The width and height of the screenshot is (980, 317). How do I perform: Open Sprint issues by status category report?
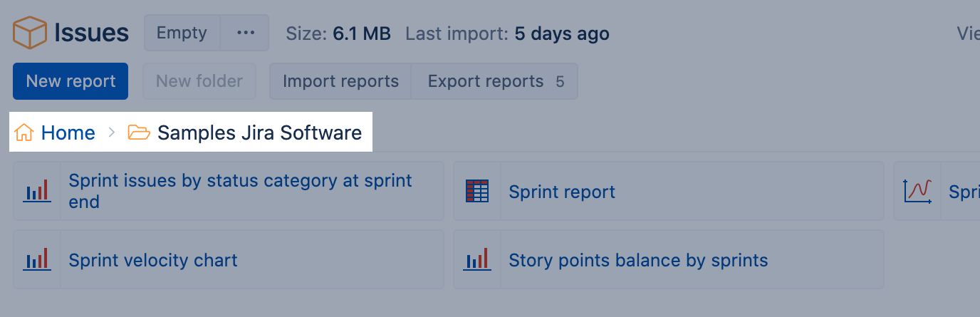(x=240, y=191)
